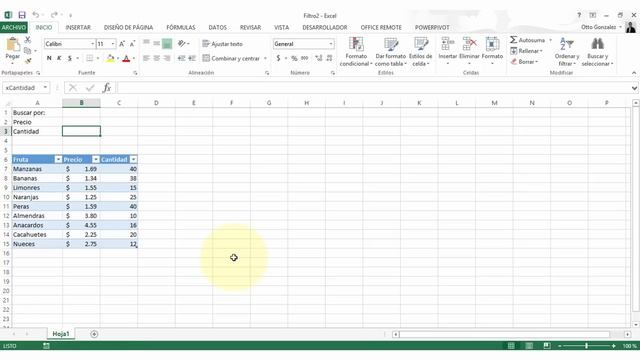Click the currency $ format icon
The image size is (640, 360).
[x=278, y=58]
